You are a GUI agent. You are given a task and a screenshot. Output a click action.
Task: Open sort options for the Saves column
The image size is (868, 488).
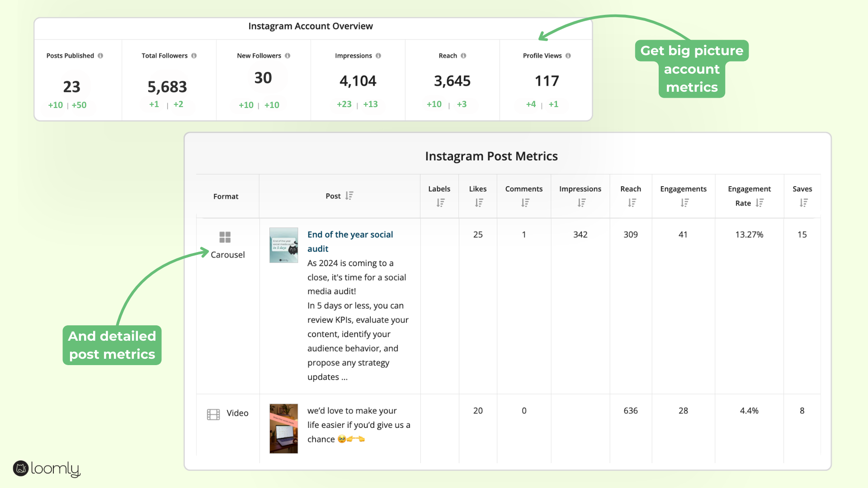[803, 203]
